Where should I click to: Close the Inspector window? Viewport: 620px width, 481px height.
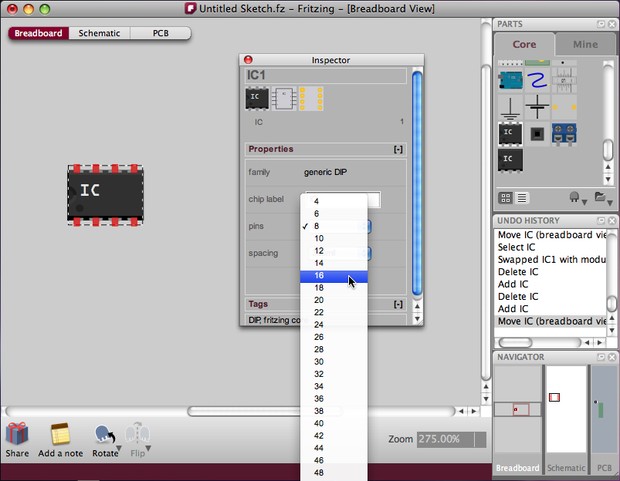pos(248,60)
